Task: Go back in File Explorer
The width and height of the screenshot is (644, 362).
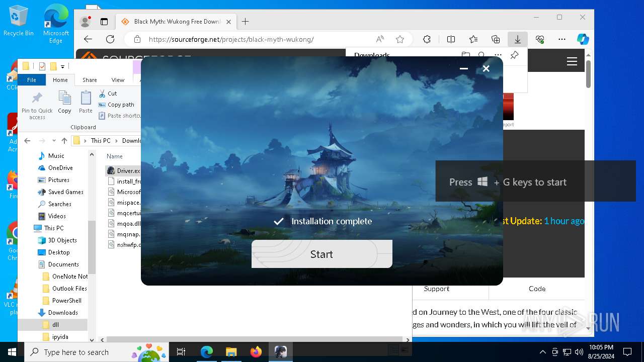Action: click(x=27, y=141)
